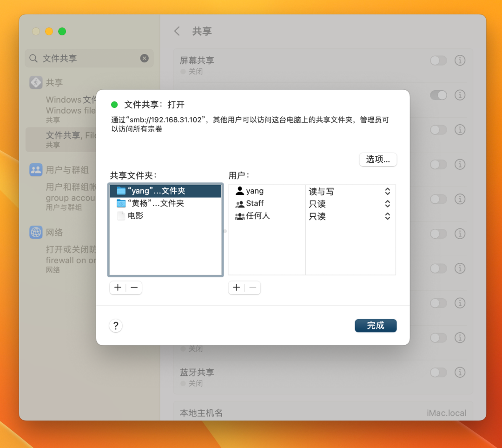Click the 共享 (Sharing) sidebar icon
This screenshot has width=502, height=448.
point(36,82)
